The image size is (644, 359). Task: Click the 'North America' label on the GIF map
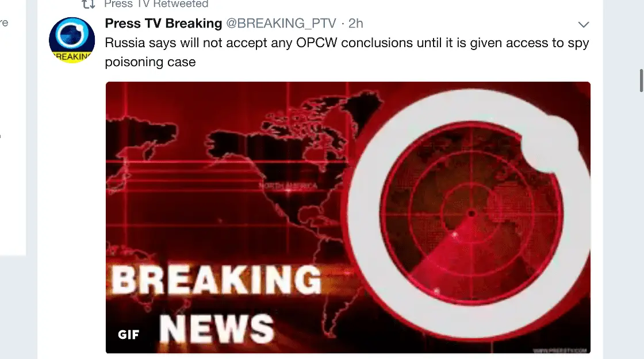click(288, 186)
